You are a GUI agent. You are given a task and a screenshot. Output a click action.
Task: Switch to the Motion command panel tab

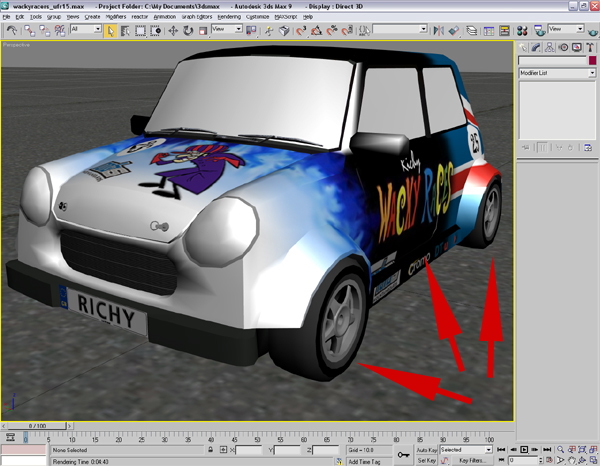[563, 47]
